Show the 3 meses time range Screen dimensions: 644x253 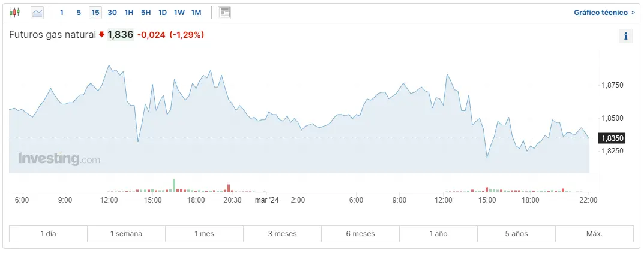coord(282,234)
